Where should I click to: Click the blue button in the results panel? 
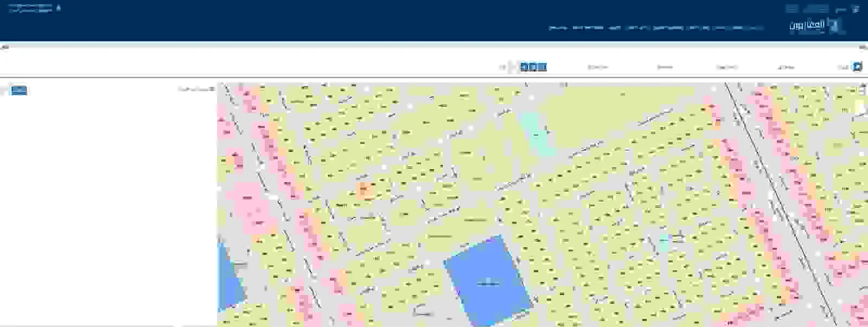(19, 91)
